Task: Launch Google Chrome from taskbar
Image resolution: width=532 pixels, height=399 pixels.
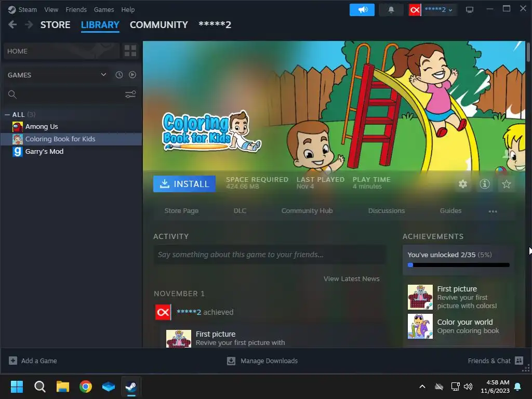Action: [x=86, y=387]
